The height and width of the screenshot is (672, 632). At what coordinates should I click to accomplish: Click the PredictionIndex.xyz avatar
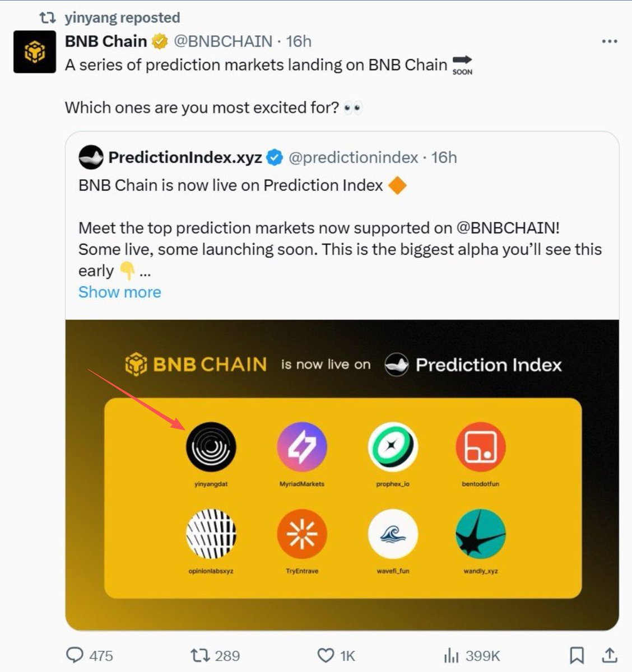tap(91, 158)
